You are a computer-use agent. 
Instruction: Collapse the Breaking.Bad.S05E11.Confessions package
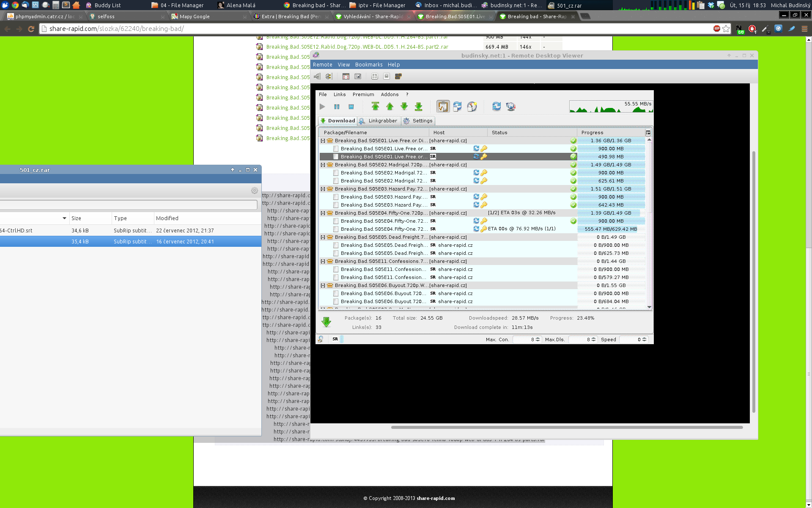[x=323, y=261]
